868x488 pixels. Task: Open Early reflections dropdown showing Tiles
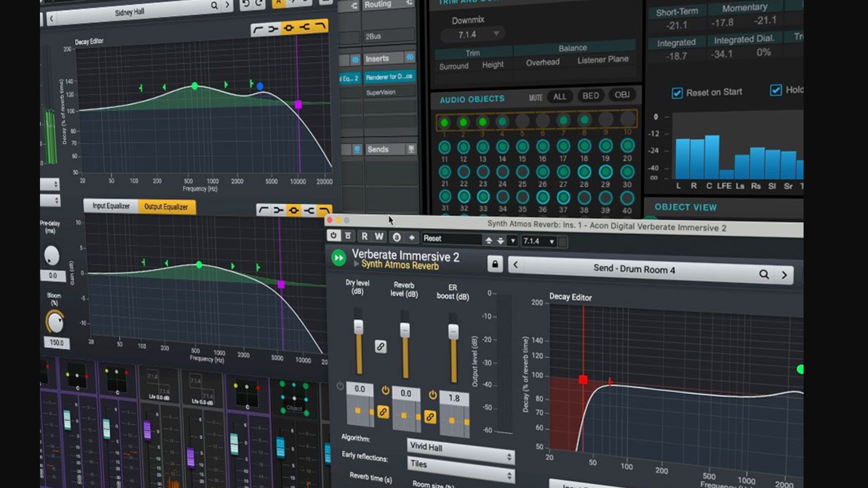pos(460,469)
